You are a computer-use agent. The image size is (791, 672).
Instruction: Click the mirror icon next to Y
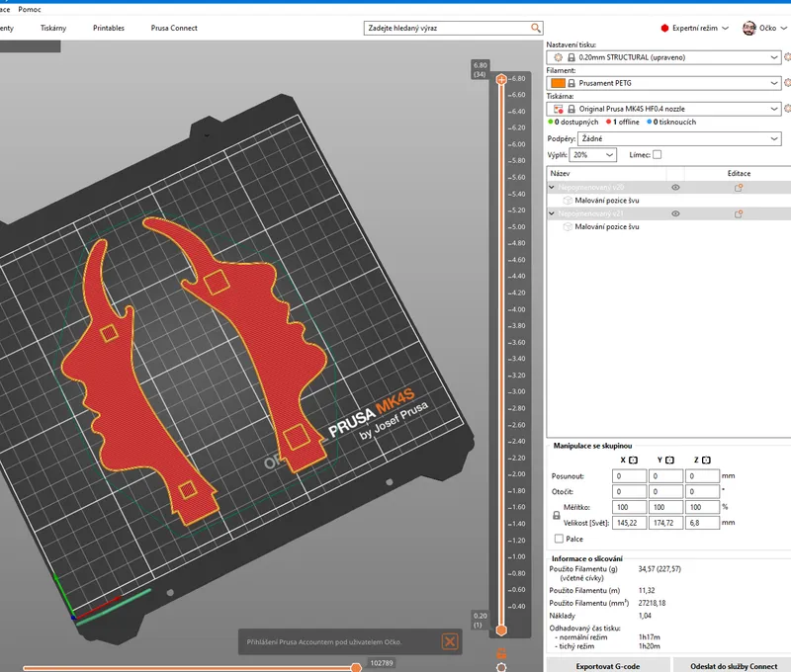pyautogui.click(x=669, y=460)
